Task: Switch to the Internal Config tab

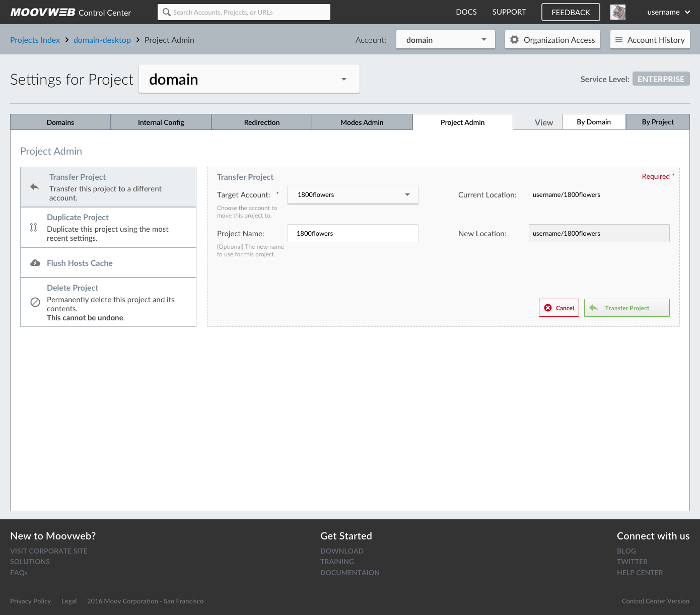Action: click(x=161, y=122)
